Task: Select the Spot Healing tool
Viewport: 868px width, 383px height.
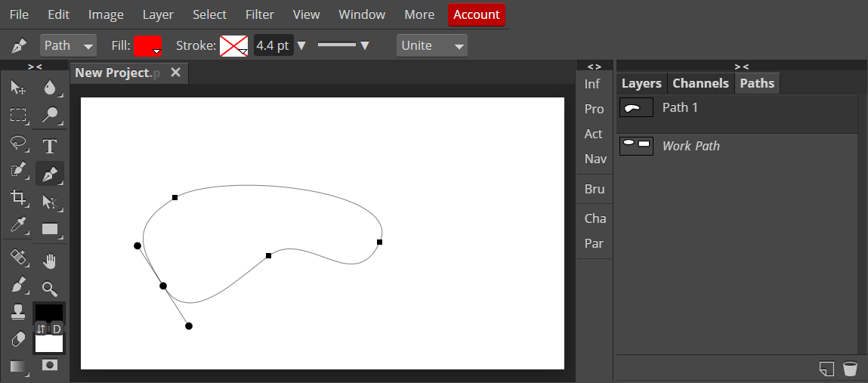Action: (x=18, y=258)
